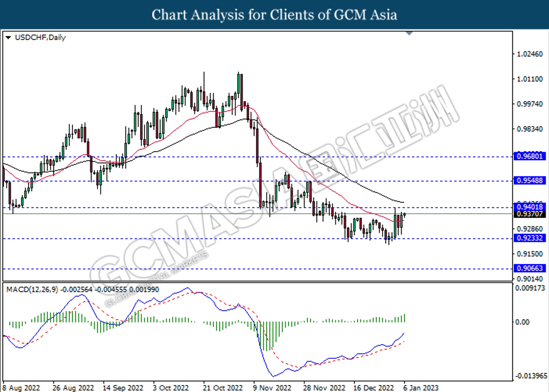Click the MACD scale value 0.009173
Viewport: 549px width, 392px height.
tap(530, 288)
